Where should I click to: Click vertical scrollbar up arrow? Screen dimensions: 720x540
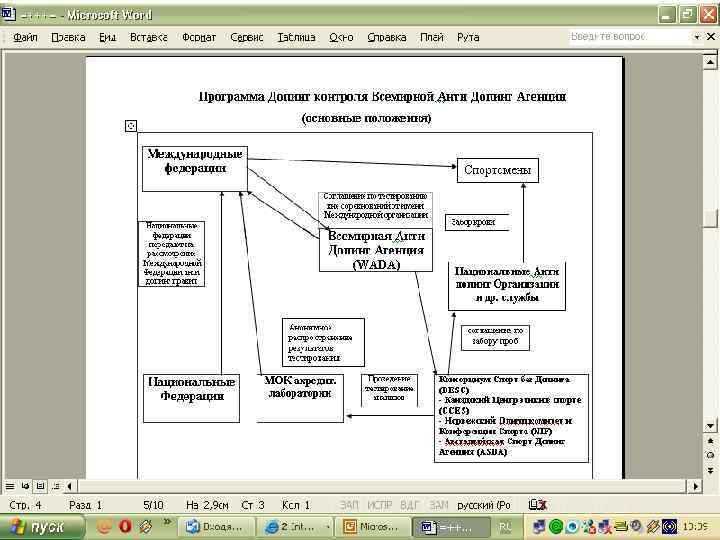click(710, 62)
